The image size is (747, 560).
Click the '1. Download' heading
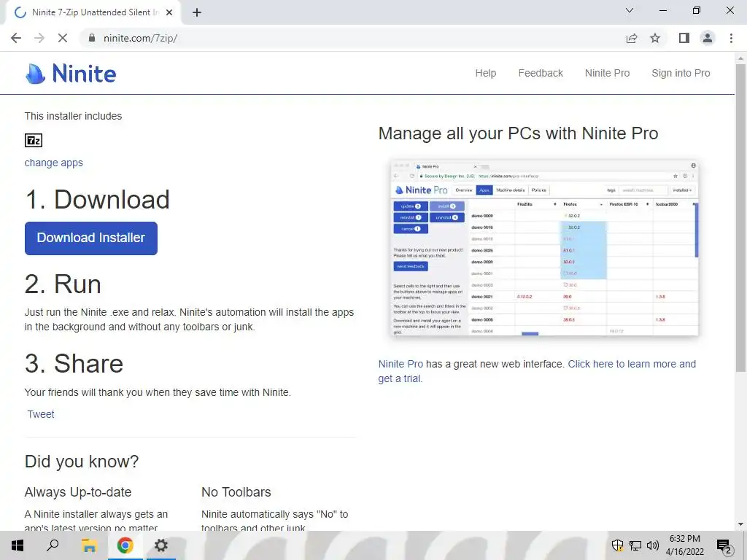[x=97, y=200]
